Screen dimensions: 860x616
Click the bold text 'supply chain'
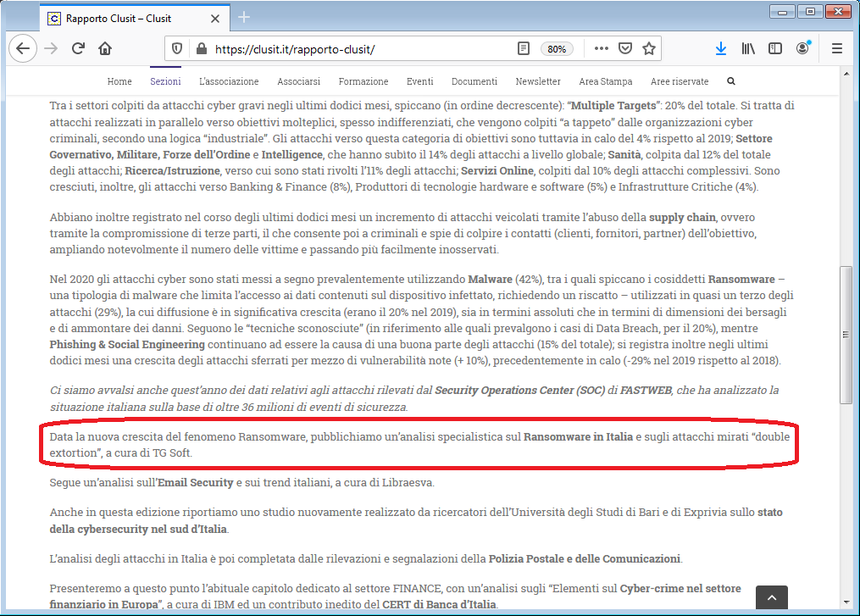682,217
